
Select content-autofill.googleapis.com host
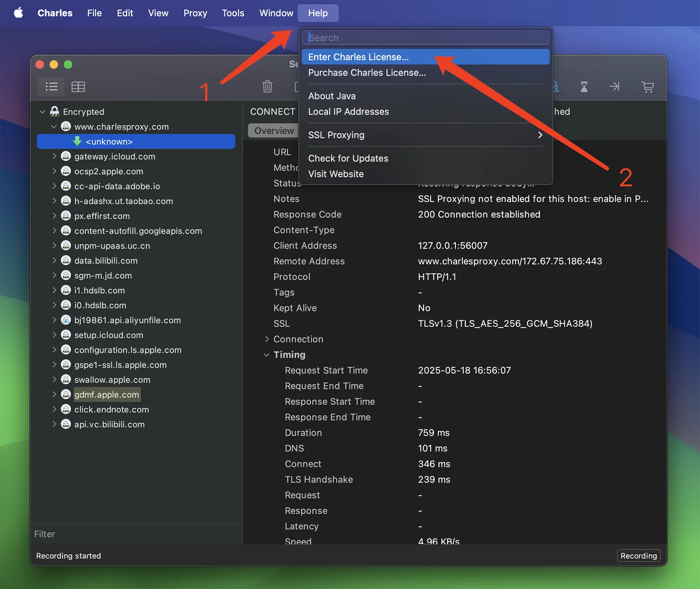(138, 231)
